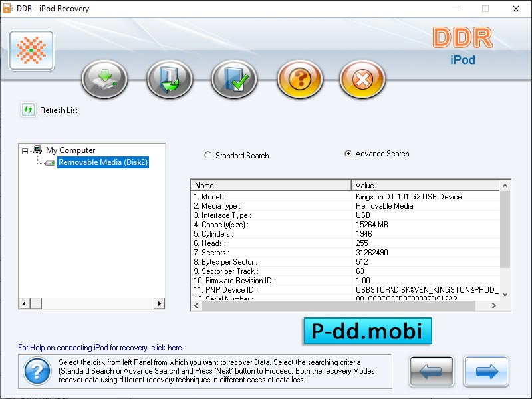The height and width of the screenshot is (399, 532).
Task: Collapse the My Computer tree node
Action: pyautogui.click(x=25, y=150)
